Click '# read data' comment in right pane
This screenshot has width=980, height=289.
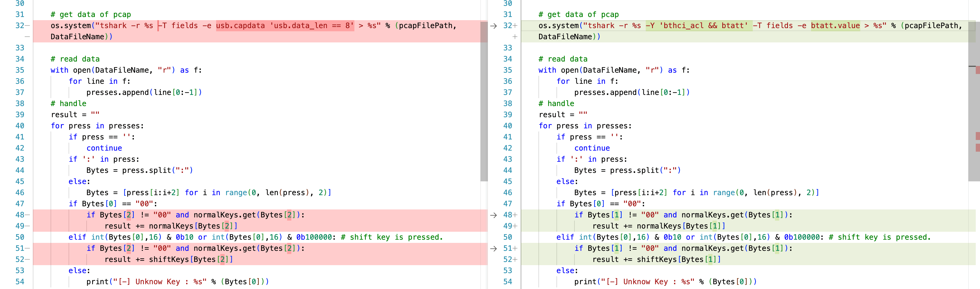pos(563,59)
